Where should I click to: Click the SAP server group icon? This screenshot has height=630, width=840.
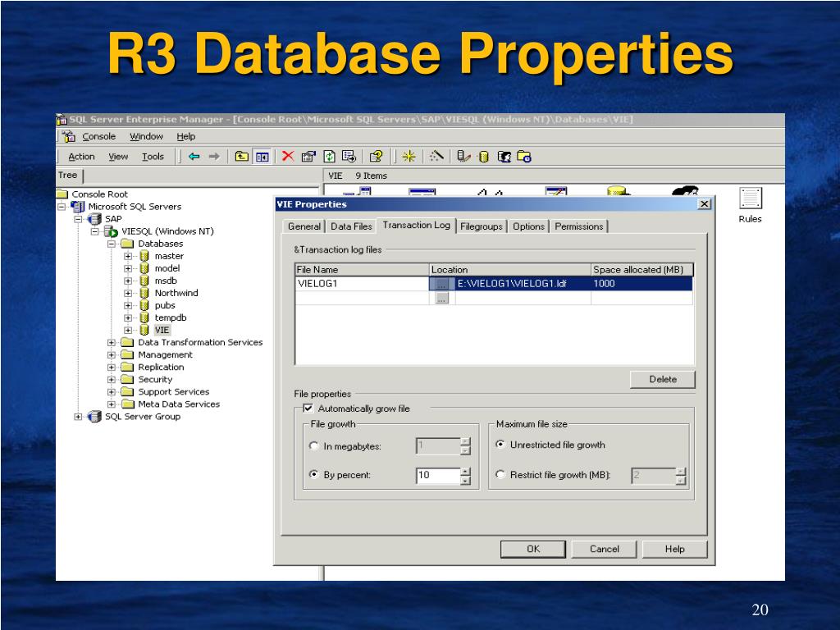click(x=95, y=218)
